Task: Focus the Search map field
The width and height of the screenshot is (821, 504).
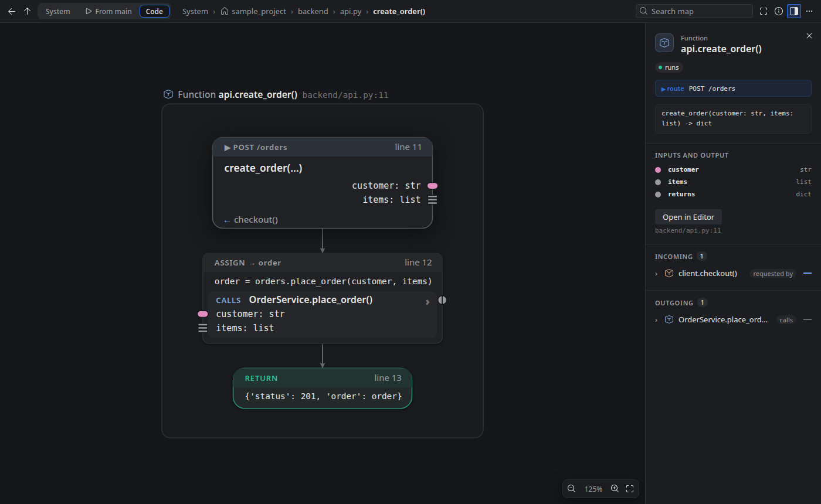Action: click(694, 11)
